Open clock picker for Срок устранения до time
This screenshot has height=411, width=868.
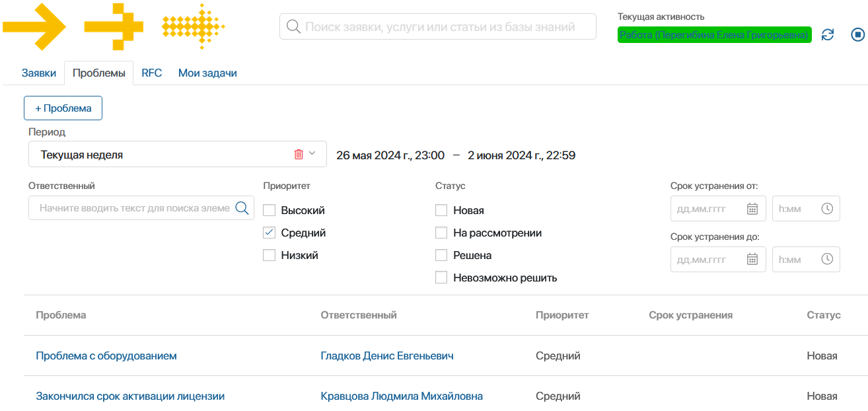click(x=827, y=260)
